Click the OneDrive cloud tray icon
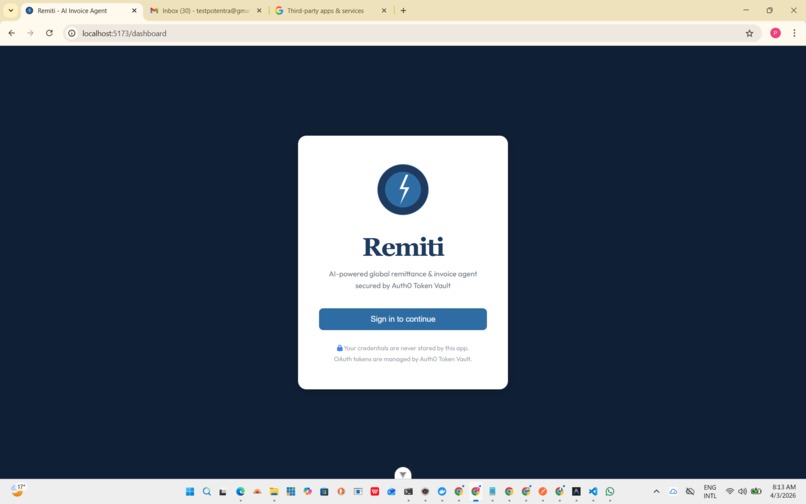The image size is (806, 504). pyautogui.click(x=673, y=492)
